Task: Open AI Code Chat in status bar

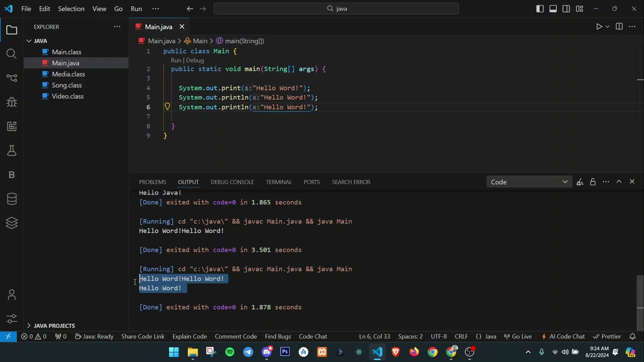Action: (563, 336)
